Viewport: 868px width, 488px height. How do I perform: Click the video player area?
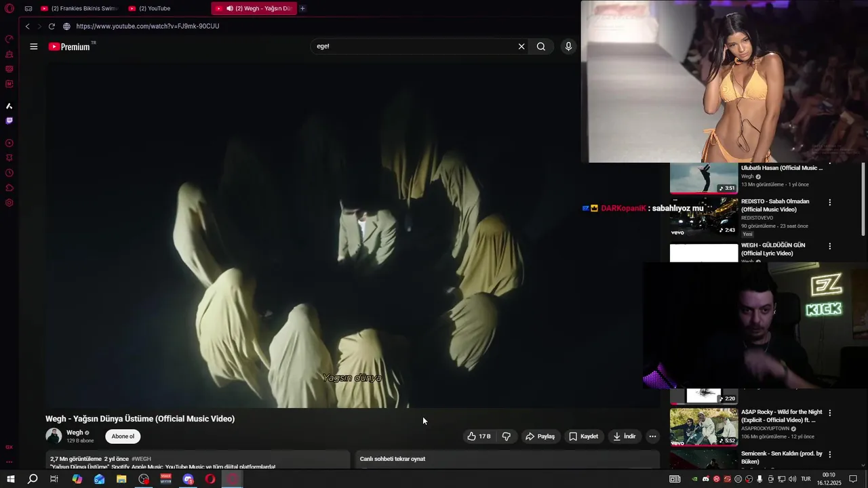(x=353, y=236)
